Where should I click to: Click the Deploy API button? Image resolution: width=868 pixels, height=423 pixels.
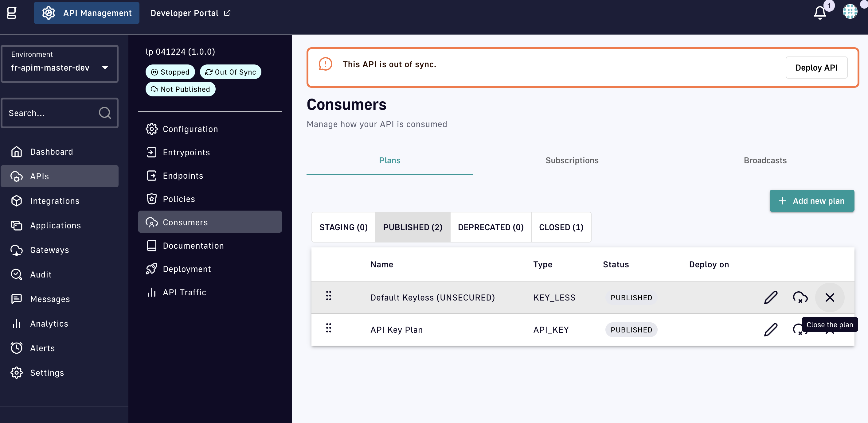(816, 68)
